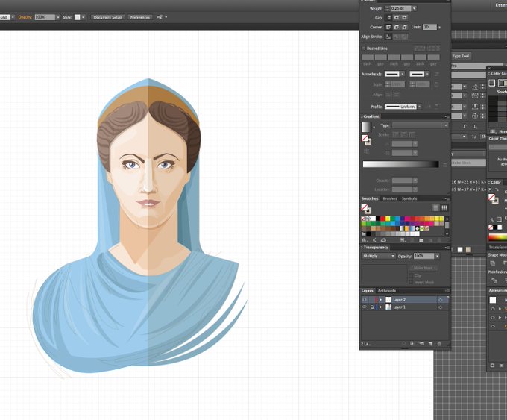Viewport: 507px width, 420px height.
Task: Align stroke to center icon
Action: (x=388, y=37)
